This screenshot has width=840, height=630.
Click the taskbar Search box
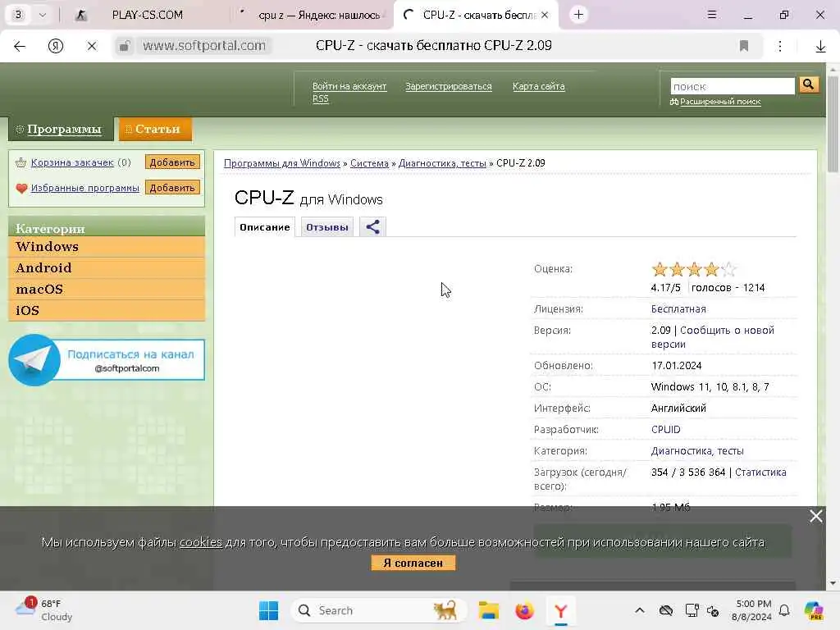[379, 610]
